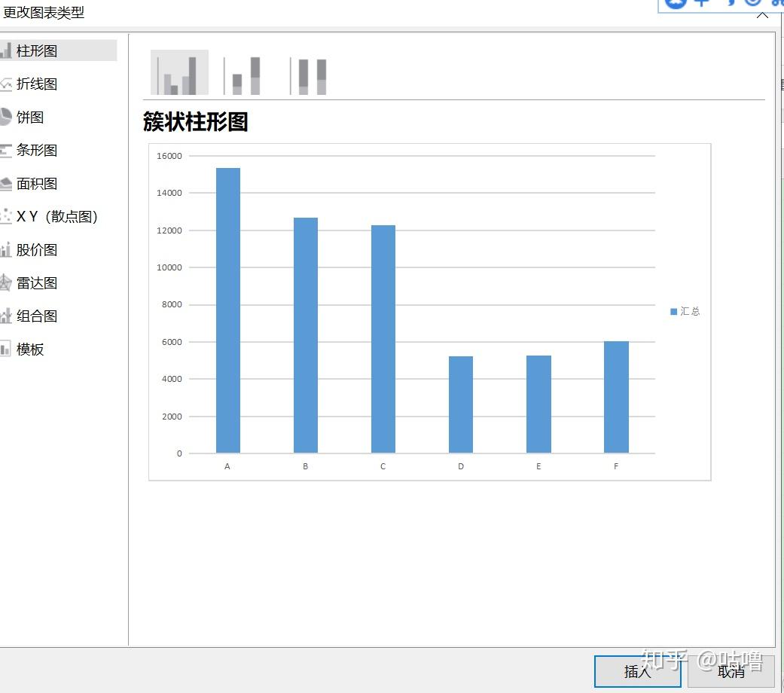Viewport: 784px width, 693px height.
Task: Collapse the dialog using the top chevron
Action: coord(763,15)
